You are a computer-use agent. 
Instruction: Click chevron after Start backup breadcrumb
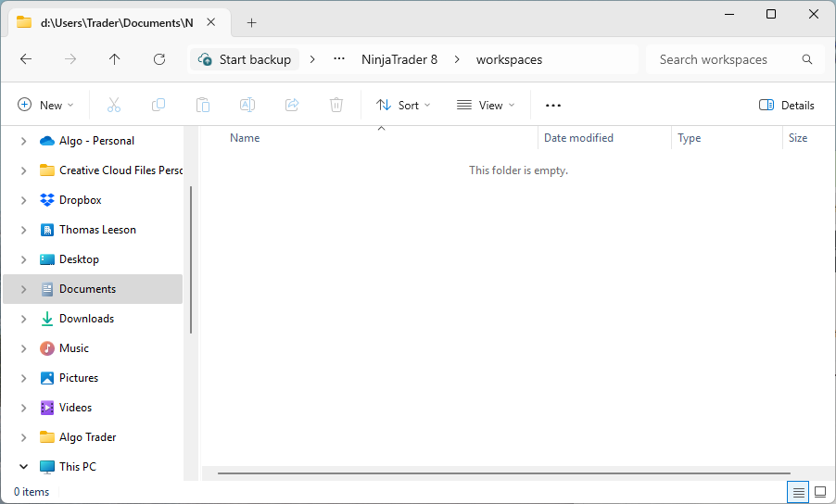[x=312, y=59]
